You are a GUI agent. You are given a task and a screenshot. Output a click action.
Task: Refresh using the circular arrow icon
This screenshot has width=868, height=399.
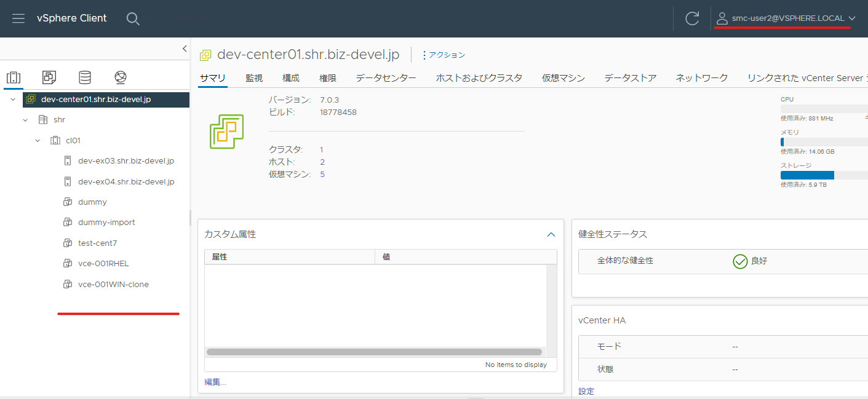(692, 18)
